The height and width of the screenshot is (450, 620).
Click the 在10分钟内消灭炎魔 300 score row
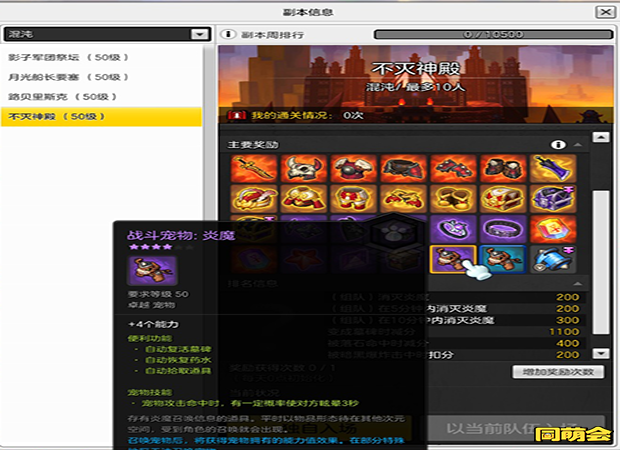click(x=456, y=320)
